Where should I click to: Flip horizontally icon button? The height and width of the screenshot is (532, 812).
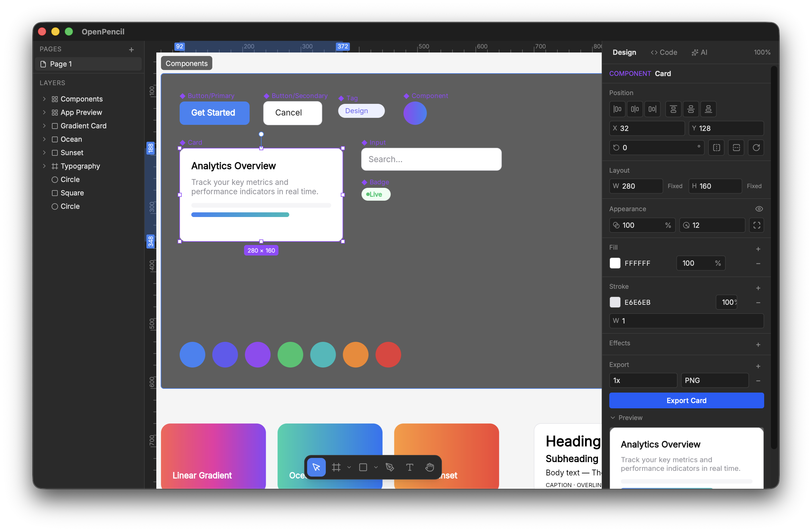coord(716,147)
